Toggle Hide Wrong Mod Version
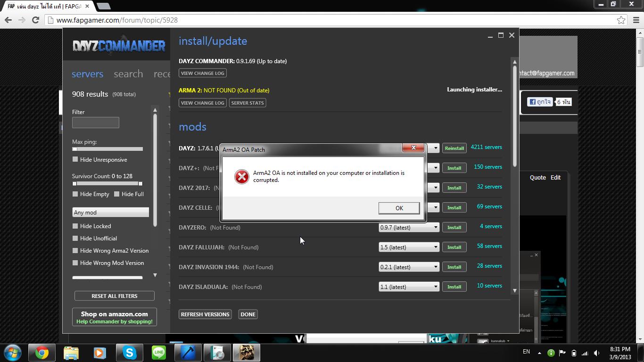Viewport: 644px width, 362px height. tap(75, 263)
